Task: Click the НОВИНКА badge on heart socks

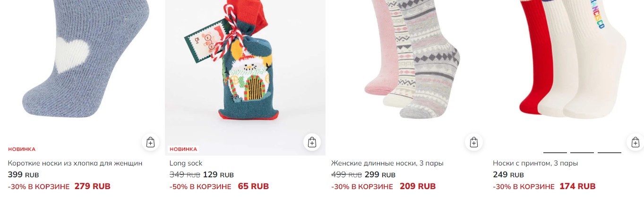Action: pyautogui.click(x=22, y=149)
